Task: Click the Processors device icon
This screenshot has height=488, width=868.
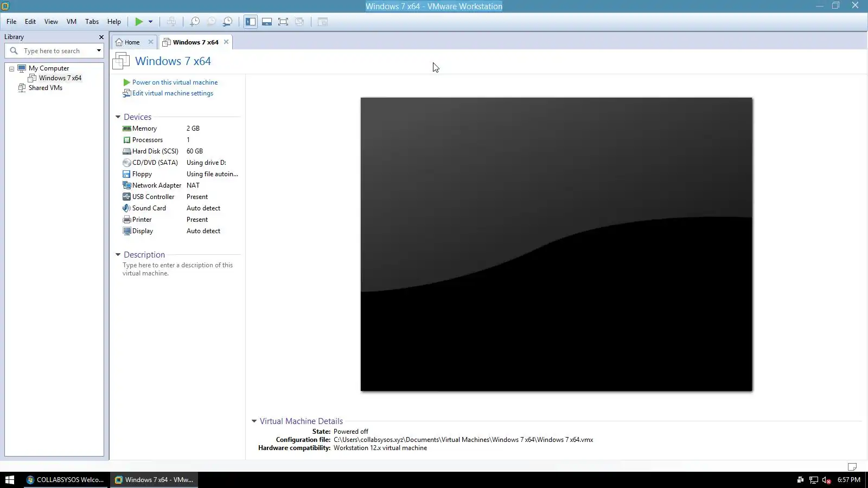Action: 127,140
